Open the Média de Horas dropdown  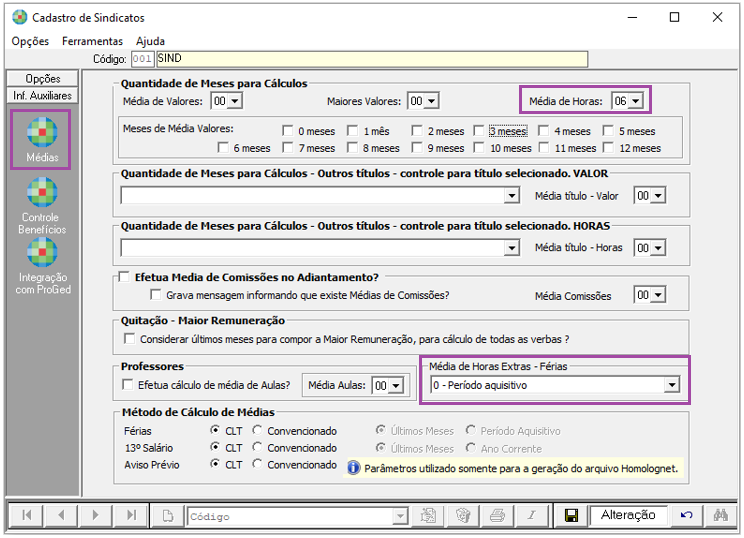636,101
